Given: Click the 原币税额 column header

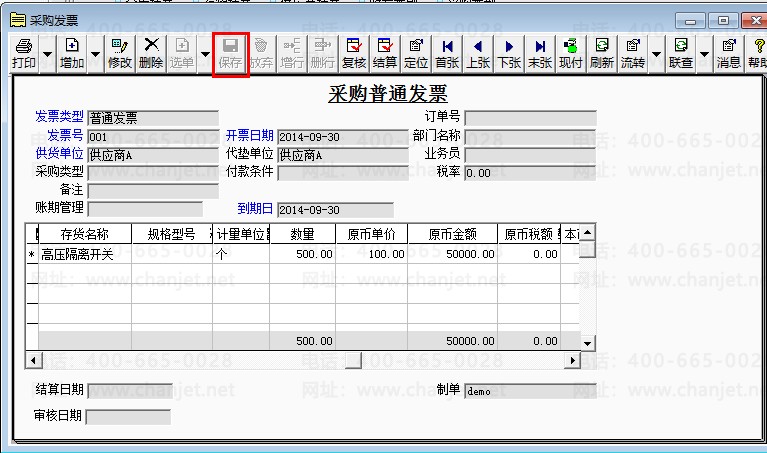Looking at the screenshot, I should 529,234.
